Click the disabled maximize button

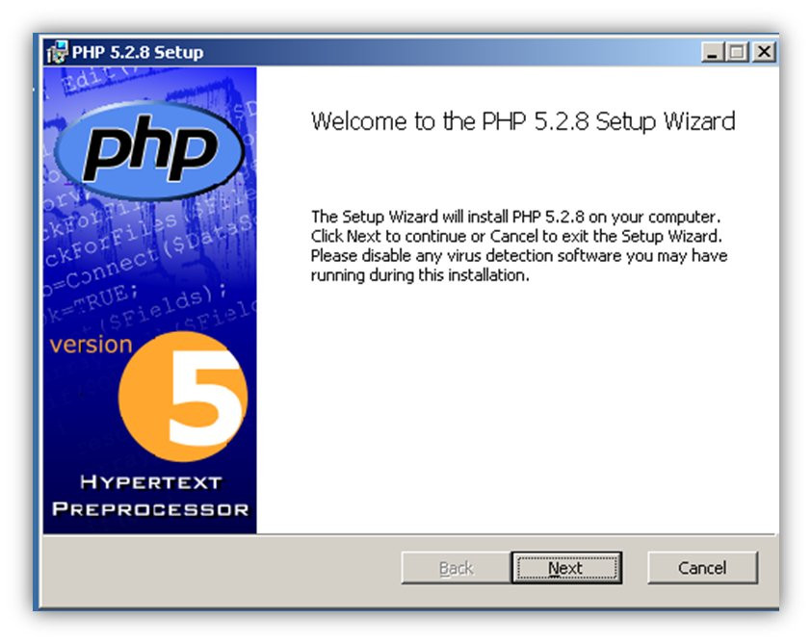738,52
